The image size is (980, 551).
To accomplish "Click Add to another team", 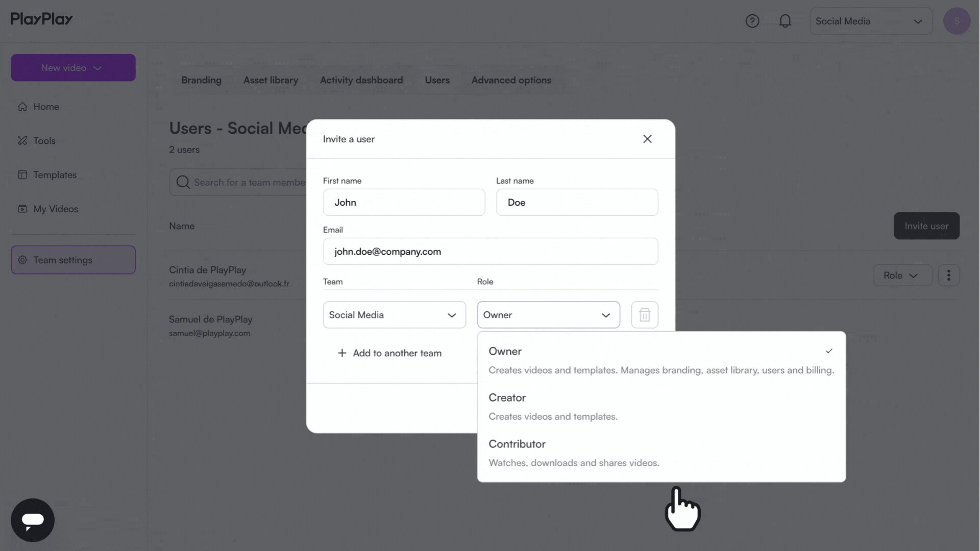I will pos(389,353).
